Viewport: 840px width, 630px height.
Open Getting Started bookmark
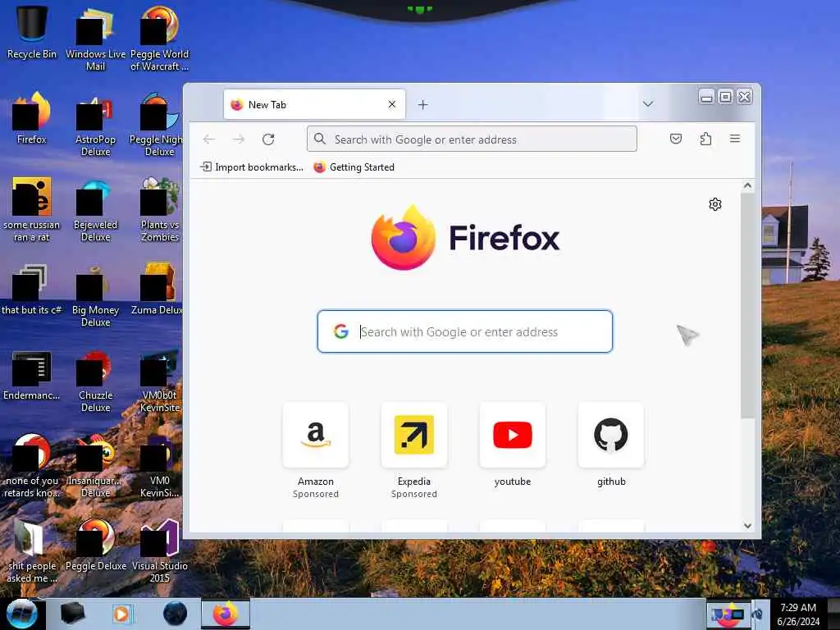click(x=354, y=167)
